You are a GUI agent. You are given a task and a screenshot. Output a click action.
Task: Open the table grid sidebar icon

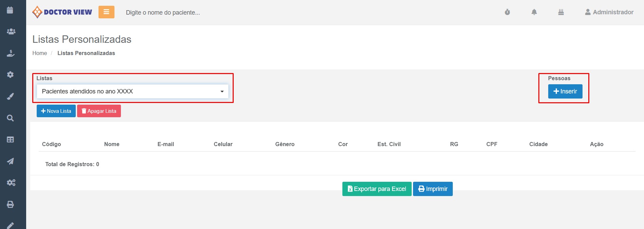click(11, 140)
